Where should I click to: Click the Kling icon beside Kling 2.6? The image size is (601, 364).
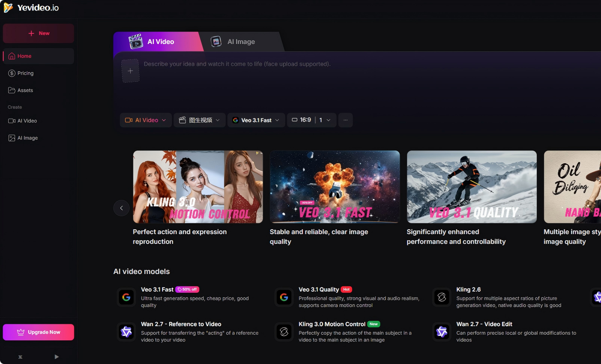click(x=442, y=297)
